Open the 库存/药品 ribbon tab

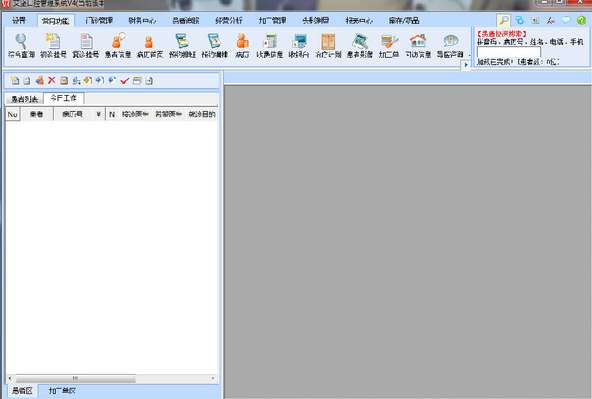(x=404, y=20)
